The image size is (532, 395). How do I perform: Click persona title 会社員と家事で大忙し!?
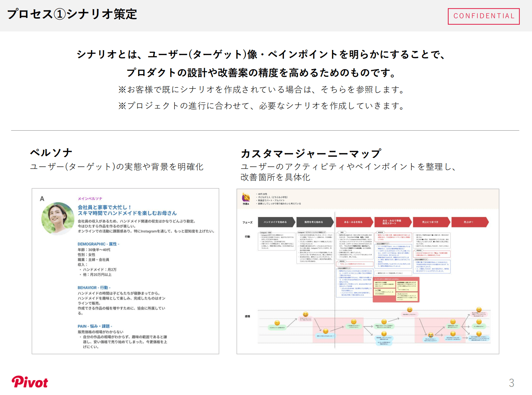104,207
